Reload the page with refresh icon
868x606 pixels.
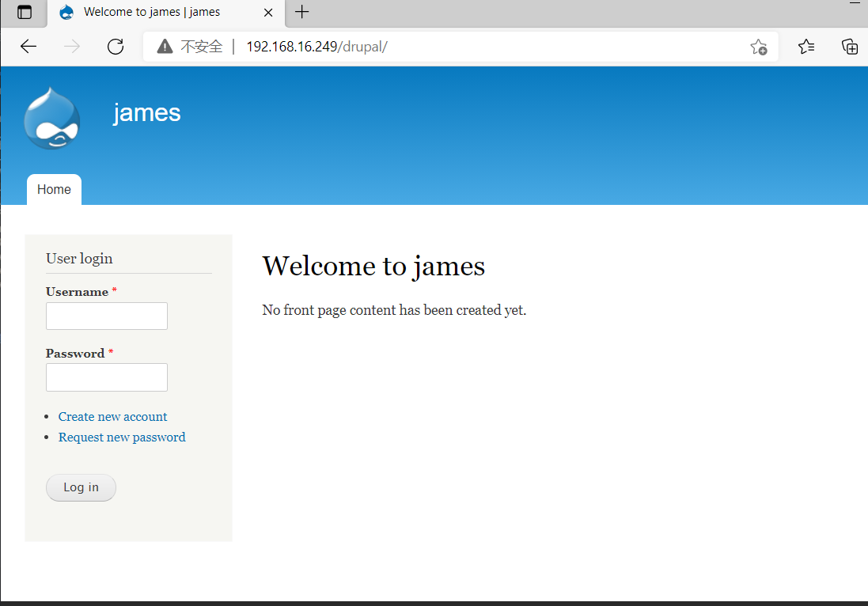pyautogui.click(x=116, y=47)
